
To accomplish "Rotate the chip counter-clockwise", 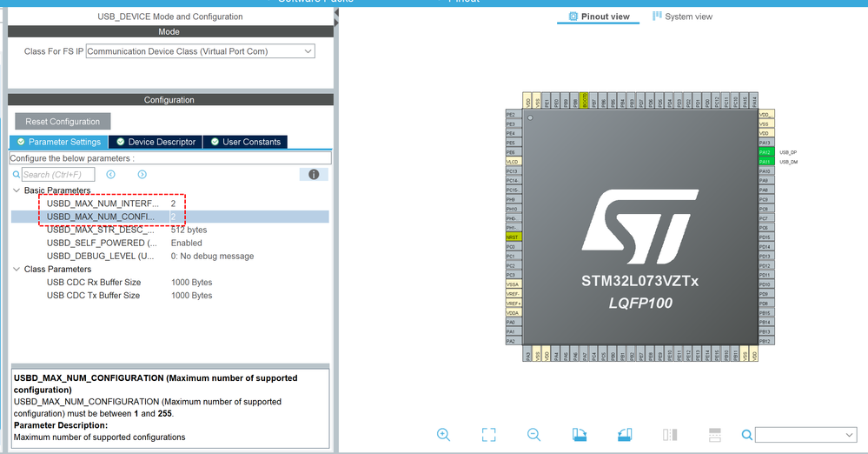I will (625, 435).
